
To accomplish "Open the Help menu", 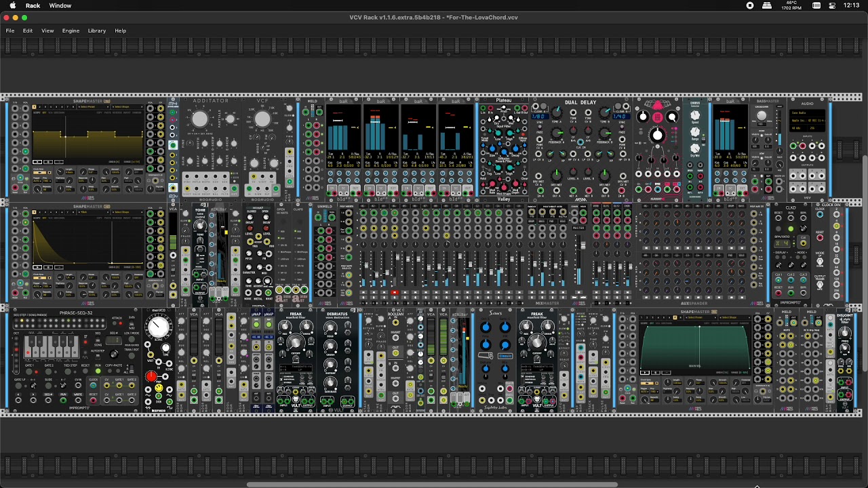I will [x=121, y=30].
